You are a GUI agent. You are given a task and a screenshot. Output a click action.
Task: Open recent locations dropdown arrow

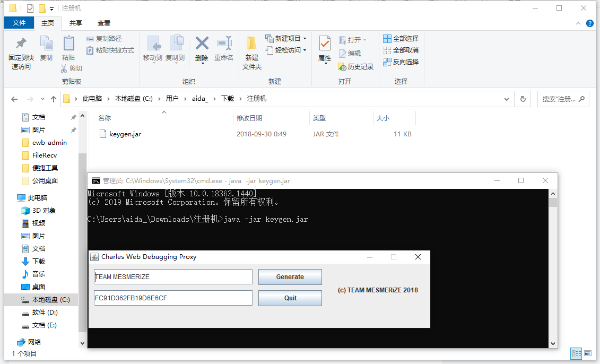tap(42, 99)
